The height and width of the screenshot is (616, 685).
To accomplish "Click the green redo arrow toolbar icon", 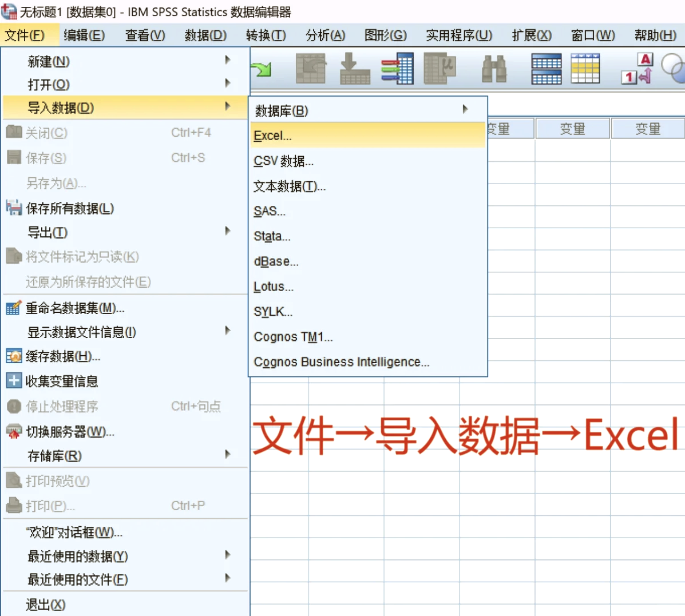I will (262, 69).
